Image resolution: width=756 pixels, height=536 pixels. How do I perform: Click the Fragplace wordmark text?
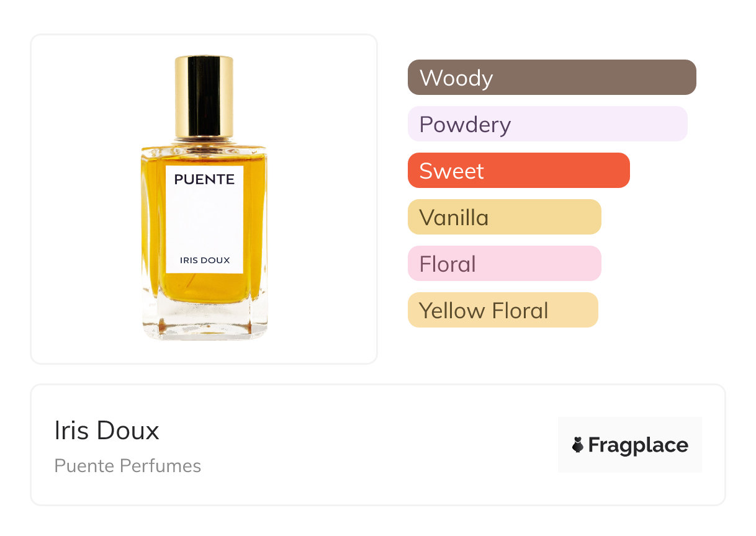(x=638, y=445)
